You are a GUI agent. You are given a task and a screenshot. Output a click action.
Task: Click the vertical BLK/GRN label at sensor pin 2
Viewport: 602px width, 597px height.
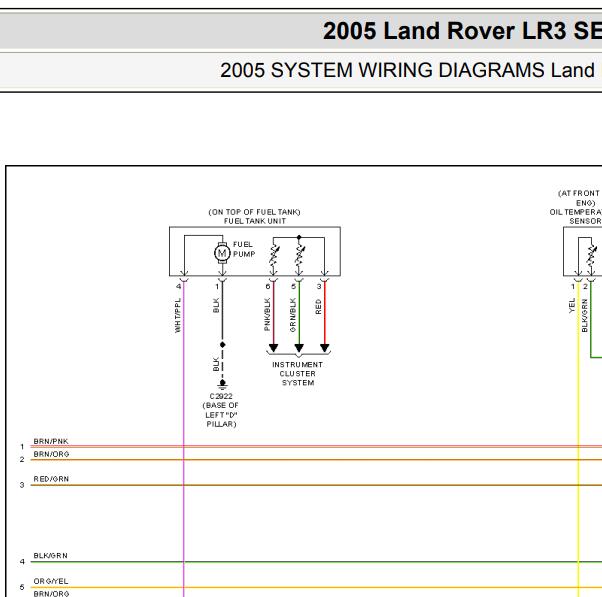point(584,316)
